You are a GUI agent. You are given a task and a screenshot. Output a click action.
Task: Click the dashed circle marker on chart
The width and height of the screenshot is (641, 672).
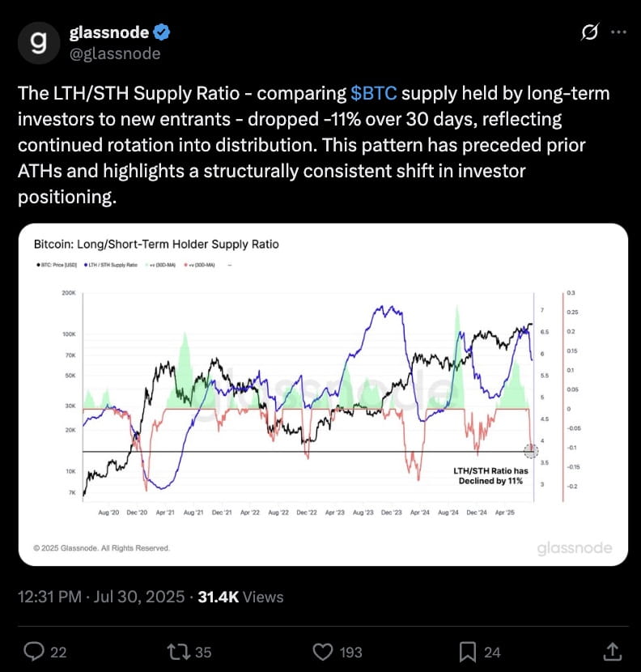pos(531,450)
